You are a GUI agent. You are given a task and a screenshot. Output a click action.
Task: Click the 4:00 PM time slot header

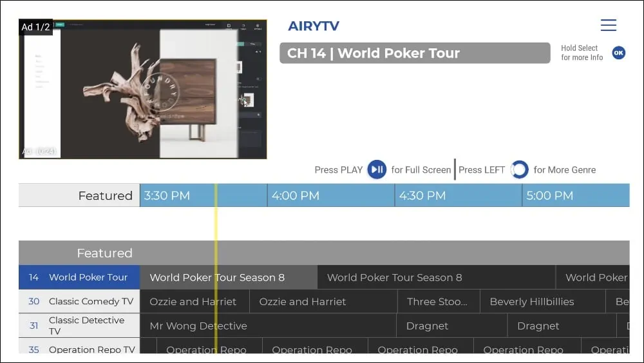click(x=331, y=195)
